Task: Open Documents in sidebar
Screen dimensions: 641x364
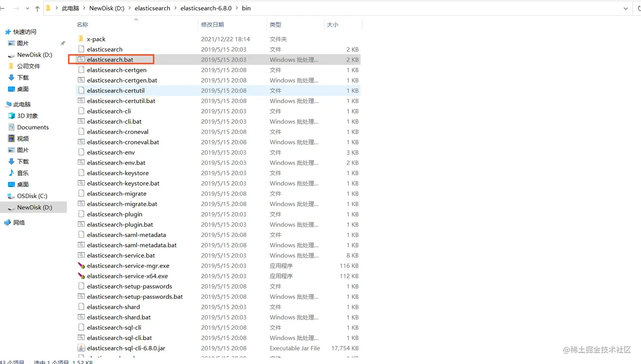Action: pyautogui.click(x=33, y=127)
